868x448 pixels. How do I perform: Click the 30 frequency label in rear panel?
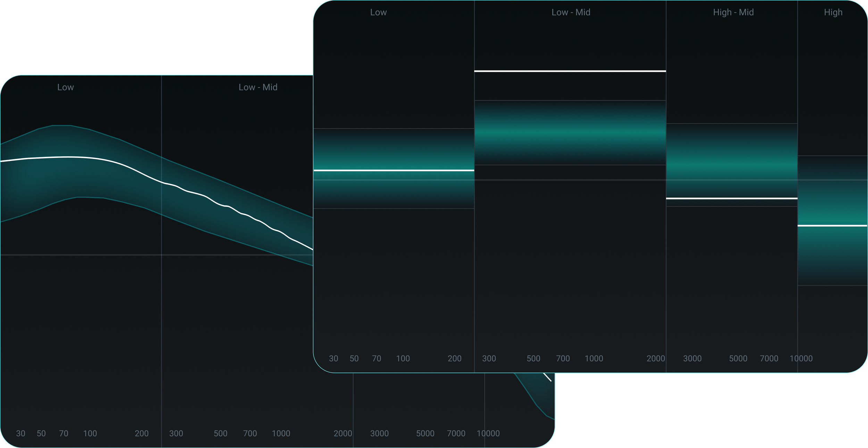[x=20, y=433]
